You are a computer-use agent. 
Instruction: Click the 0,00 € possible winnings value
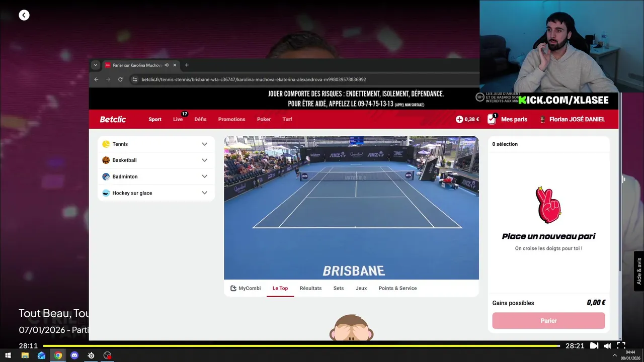coord(596,303)
